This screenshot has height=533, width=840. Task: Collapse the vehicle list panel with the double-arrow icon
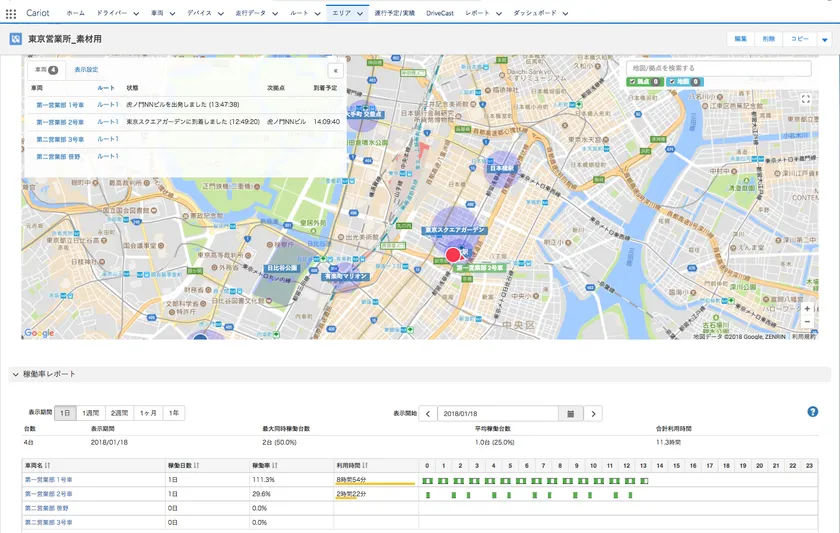[335, 71]
